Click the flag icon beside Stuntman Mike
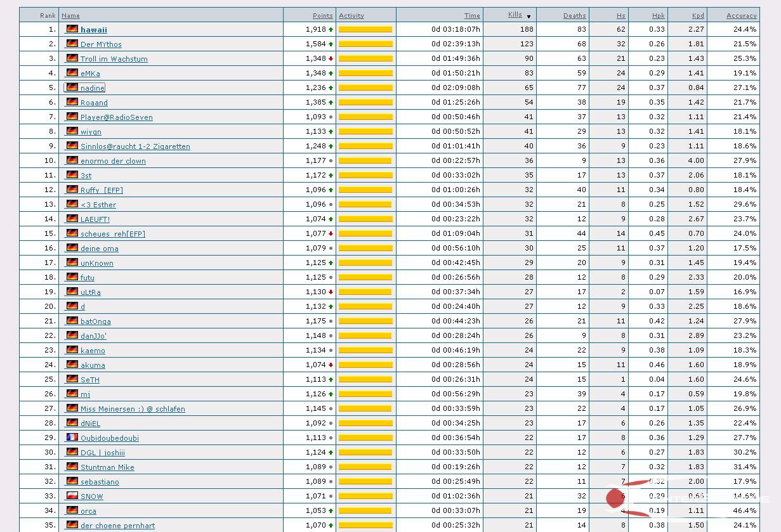781x532 pixels. [x=72, y=467]
